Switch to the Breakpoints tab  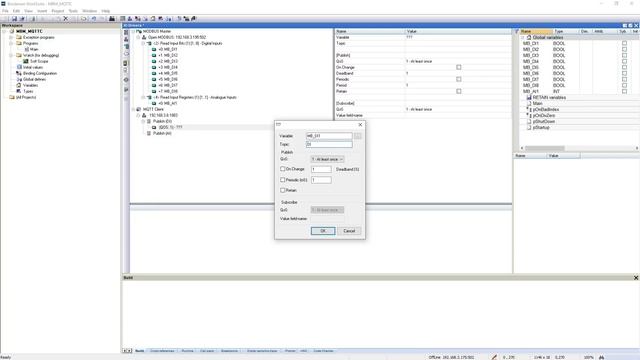(229, 351)
